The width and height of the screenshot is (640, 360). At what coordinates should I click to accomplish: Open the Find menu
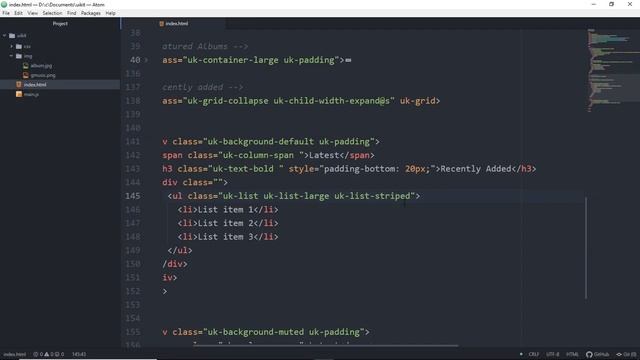71,13
